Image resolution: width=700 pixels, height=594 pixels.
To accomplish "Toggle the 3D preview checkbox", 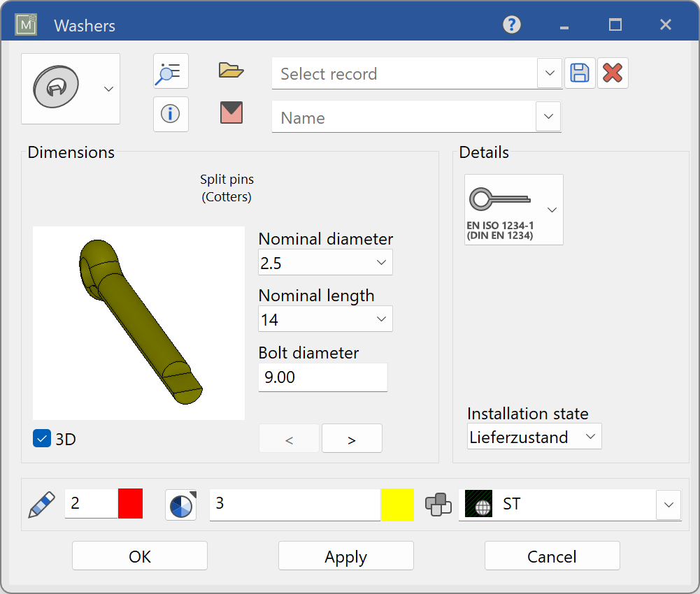I will (x=41, y=438).
